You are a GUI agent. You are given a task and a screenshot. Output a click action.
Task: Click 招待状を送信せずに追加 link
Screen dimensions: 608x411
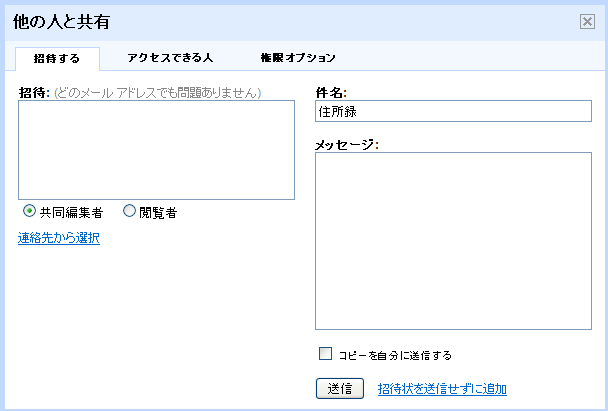click(442, 389)
